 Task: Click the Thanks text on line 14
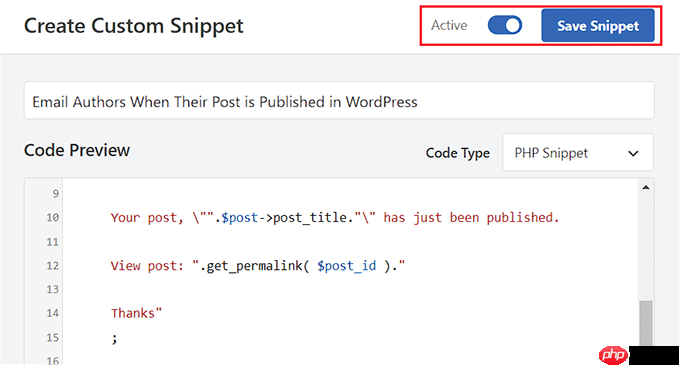[133, 313]
